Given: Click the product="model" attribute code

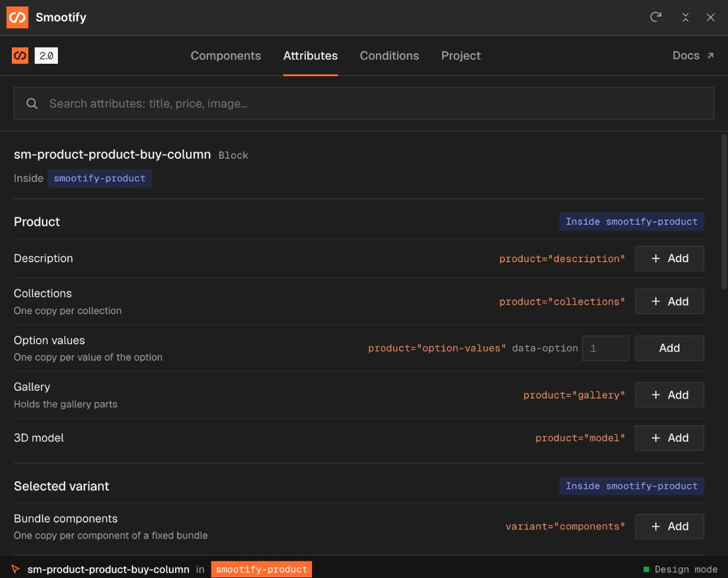Looking at the screenshot, I should (x=580, y=438).
